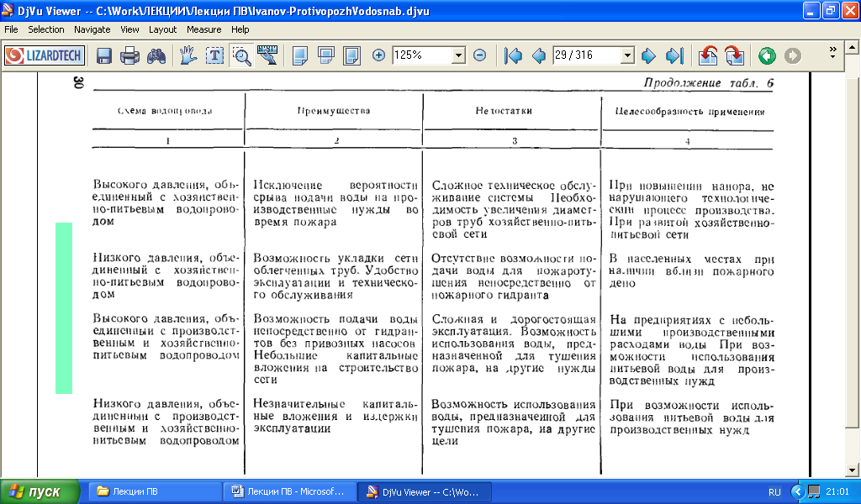The height and width of the screenshot is (504, 861).
Task: Open the Navigate menu
Action: pyautogui.click(x=92, y=29)
